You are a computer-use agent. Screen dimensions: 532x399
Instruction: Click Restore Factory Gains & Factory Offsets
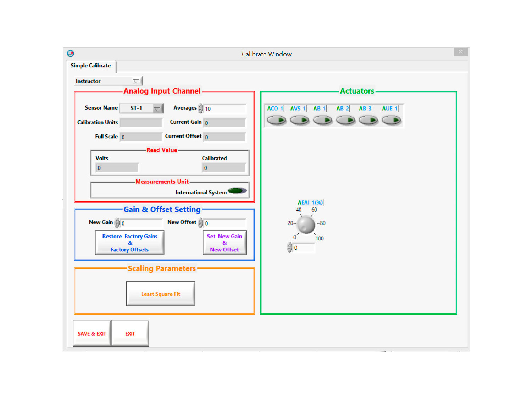tap(130, 243)
